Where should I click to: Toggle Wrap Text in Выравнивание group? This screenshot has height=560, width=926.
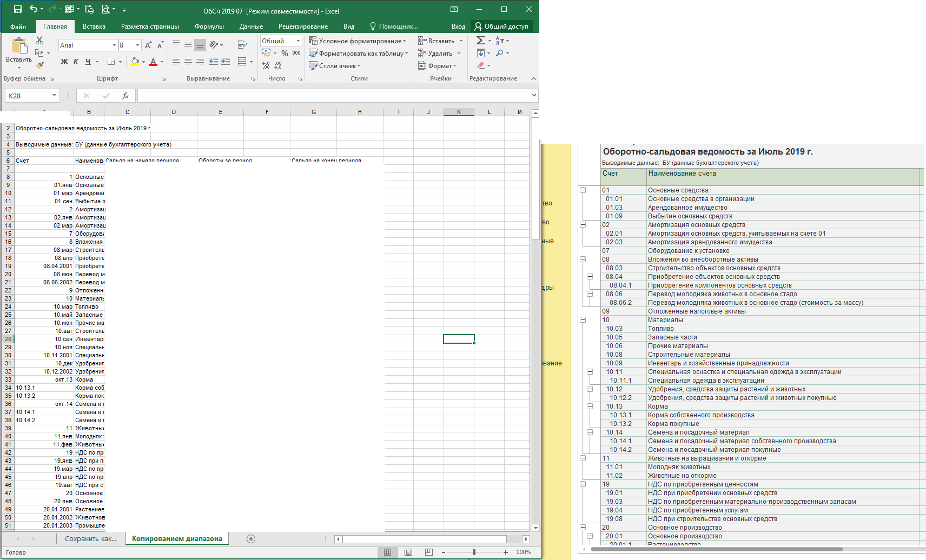(x=242, y=45)
